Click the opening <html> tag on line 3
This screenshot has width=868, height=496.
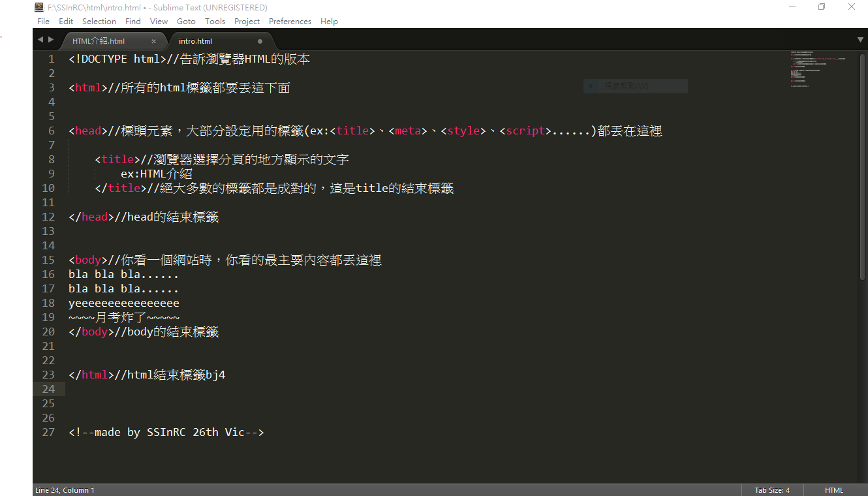[88, 87]
